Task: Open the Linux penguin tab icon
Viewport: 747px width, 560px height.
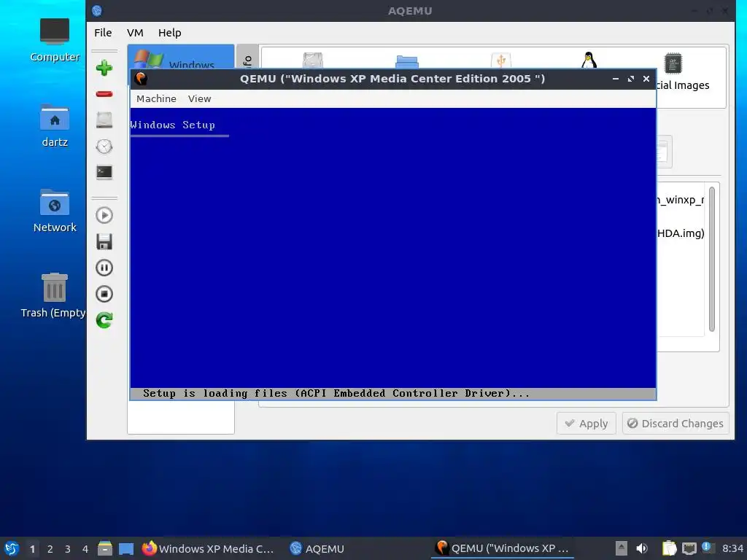Action: (589, 60)
